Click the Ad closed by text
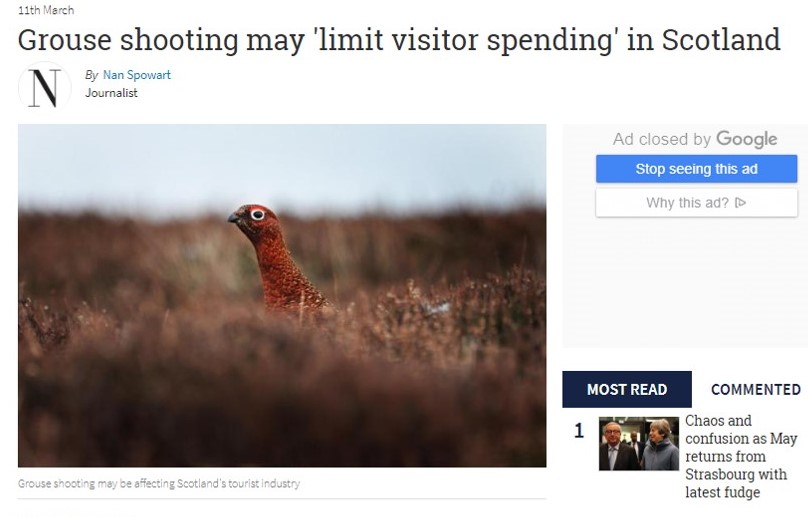Screen dimensions: 808x517 pos(662,139)
